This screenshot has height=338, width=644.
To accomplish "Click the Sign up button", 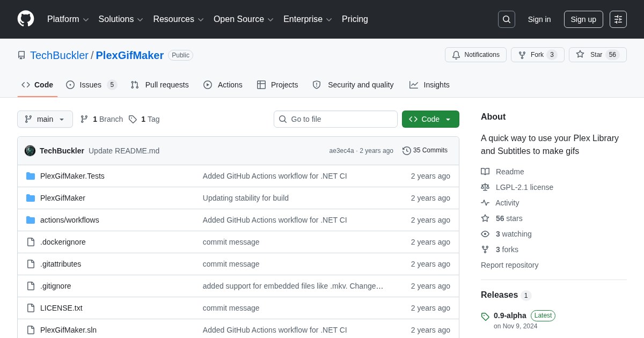I will 583,19.
